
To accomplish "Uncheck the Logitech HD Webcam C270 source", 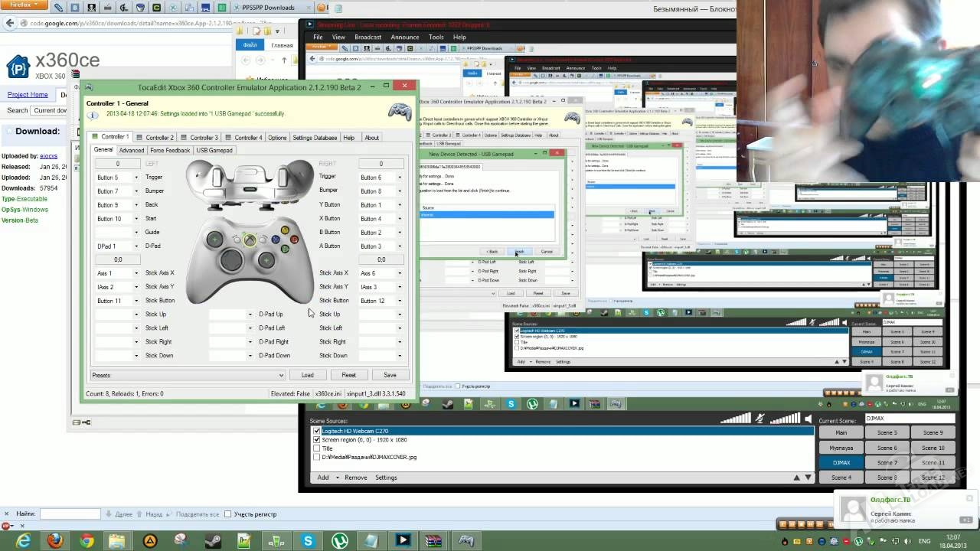I will [317, 431].
